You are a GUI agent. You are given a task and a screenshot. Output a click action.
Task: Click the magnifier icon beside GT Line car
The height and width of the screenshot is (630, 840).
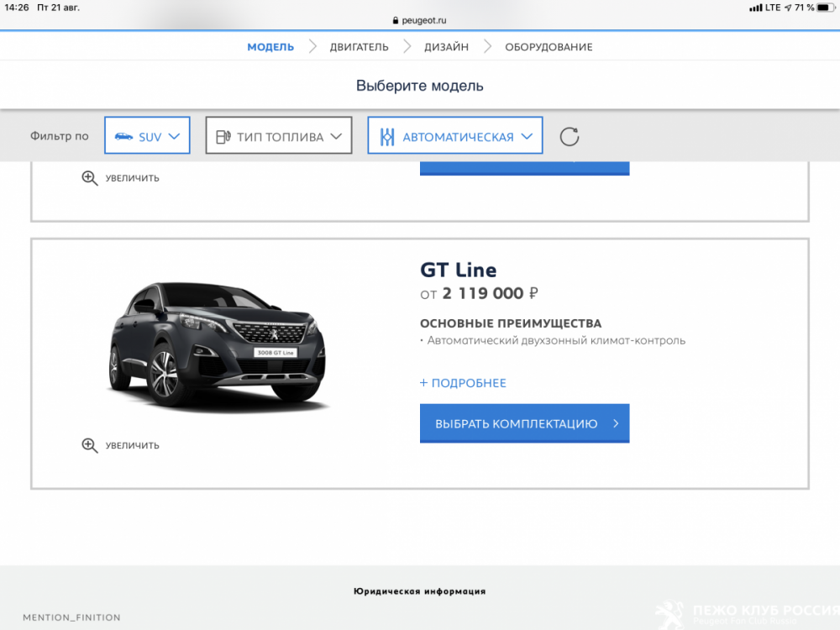click(x=90, y=445)
